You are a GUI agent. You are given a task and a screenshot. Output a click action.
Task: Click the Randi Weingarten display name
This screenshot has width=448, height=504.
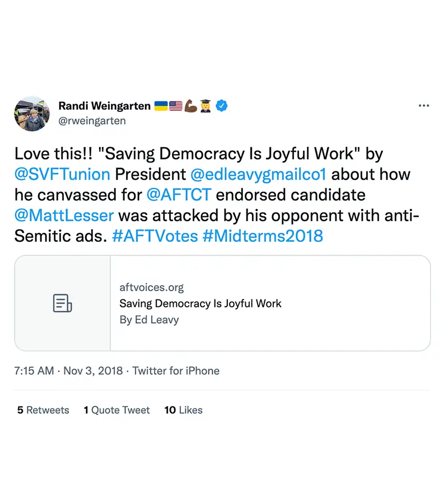click(x=104, y=106)
